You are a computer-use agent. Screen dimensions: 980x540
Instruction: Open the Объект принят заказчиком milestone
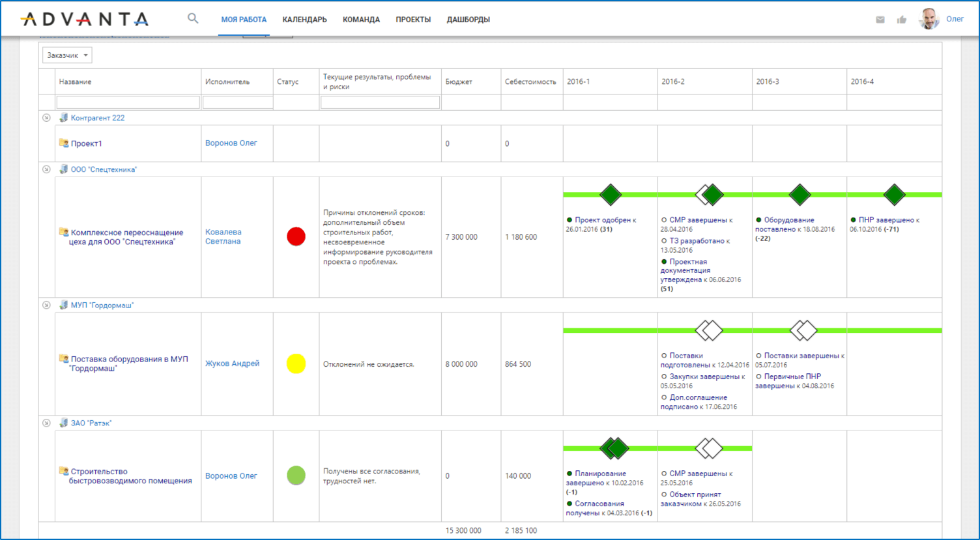pyautogui.click(x=691, y=499)
